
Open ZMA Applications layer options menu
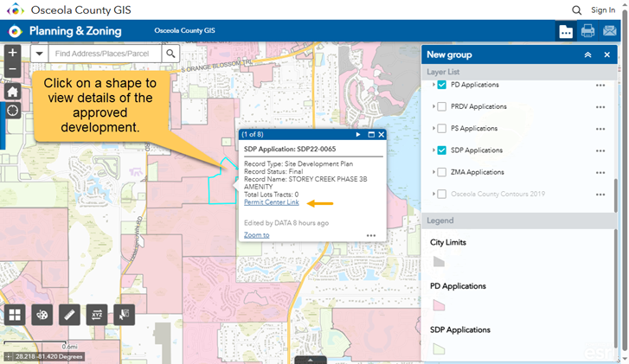point(600,173)
